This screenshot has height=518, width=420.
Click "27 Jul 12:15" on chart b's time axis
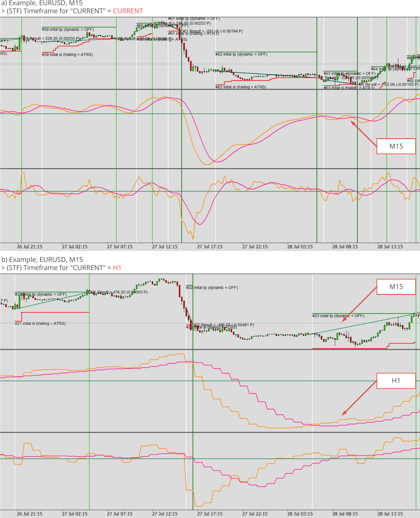coord(165,514)
